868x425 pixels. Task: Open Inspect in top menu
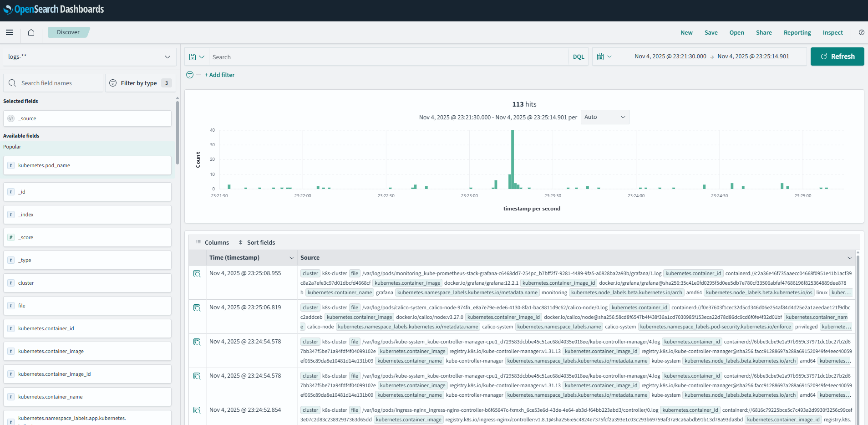tap(832, 33)
